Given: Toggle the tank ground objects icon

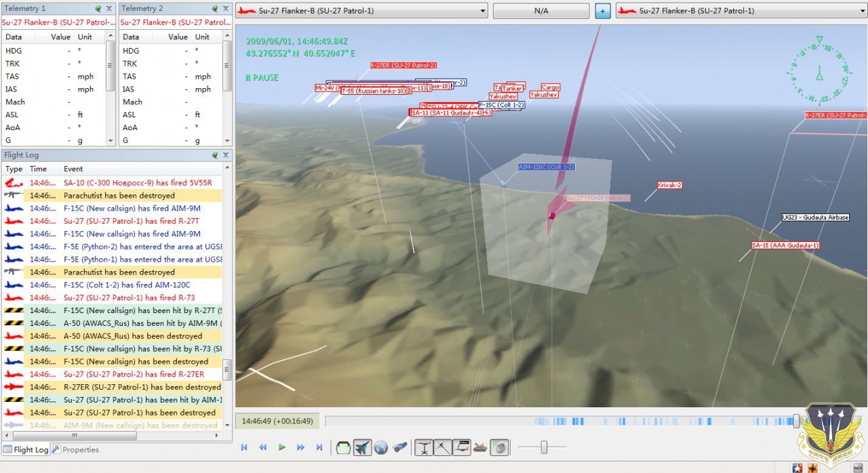Looking at the screenshot, I should (480, 447).
